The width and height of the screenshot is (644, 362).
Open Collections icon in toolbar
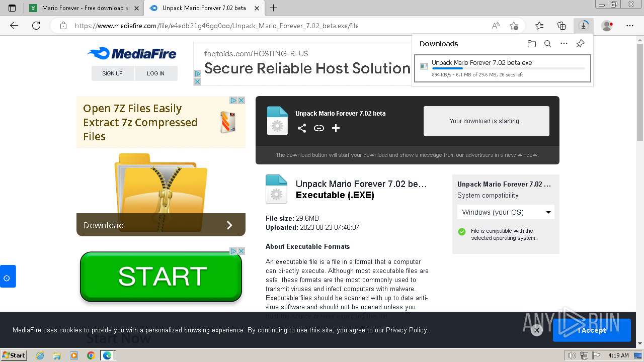tap(561, 26)
